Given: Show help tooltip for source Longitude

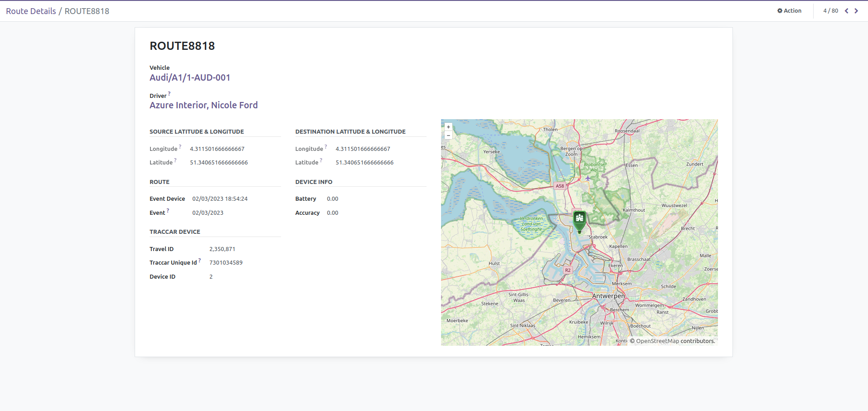Looking at the screenshot, I should (x=180, y=146).
